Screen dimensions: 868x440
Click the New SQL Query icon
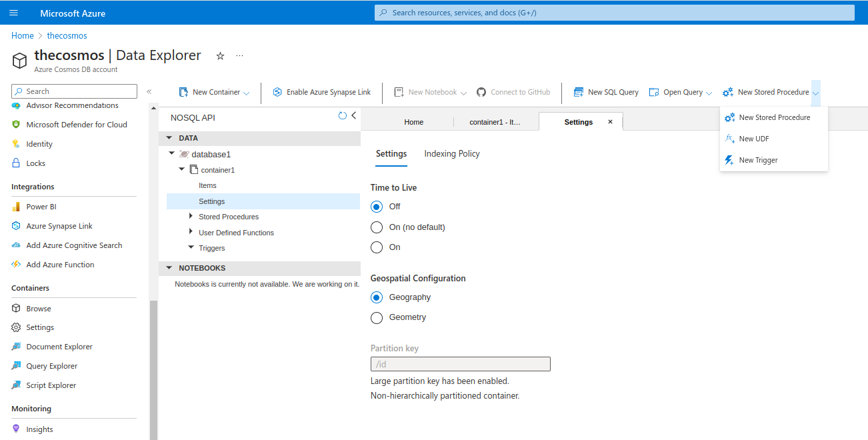coord(579,92)
